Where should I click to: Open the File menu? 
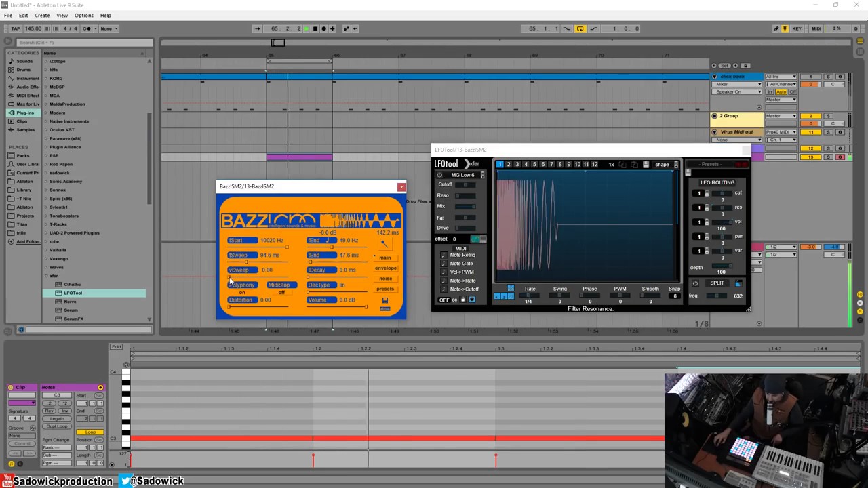click(7, 15)
